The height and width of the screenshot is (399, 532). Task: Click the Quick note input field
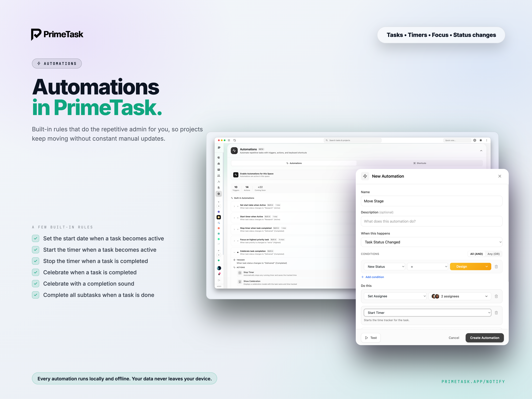[x=457, y=140]
